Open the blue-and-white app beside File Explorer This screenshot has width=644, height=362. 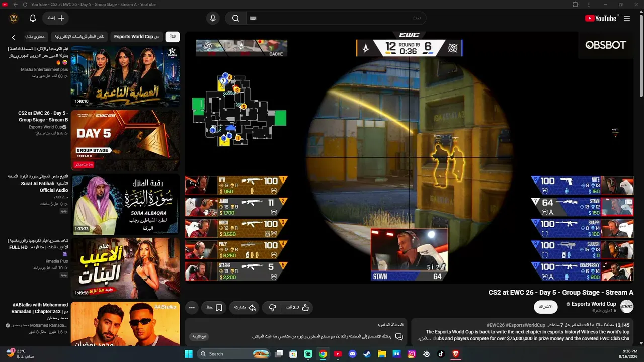tap(396, 354)
